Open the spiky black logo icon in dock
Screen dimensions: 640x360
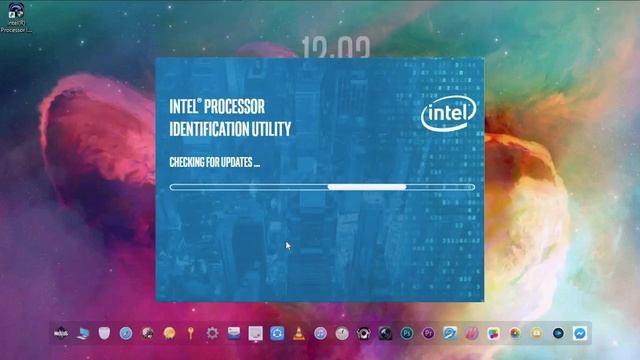(x=61, y=333)
